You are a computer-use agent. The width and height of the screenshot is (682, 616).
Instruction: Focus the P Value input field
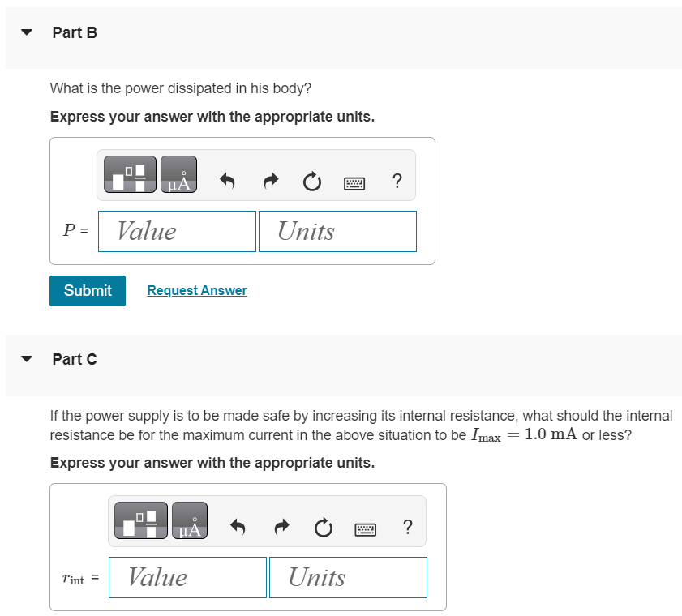pyautogui.click(x=177, y=231)
